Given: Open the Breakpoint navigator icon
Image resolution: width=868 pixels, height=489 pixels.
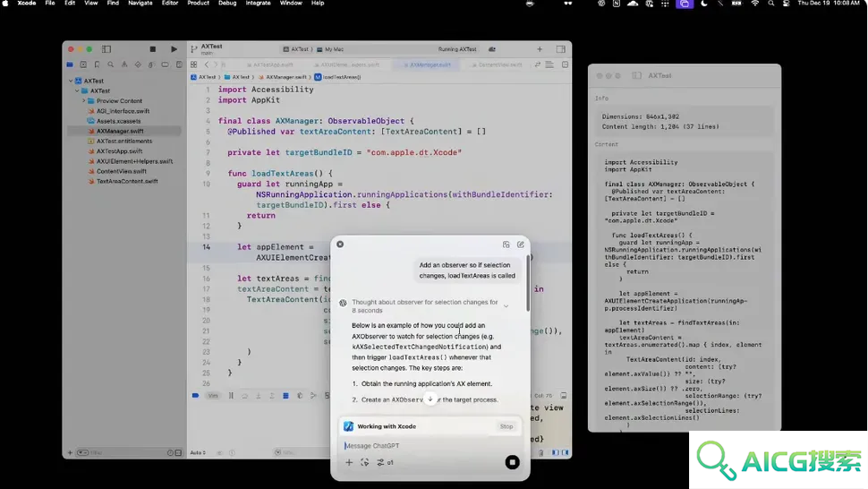Looking at the screenshot, I should click(x=165, y=64).
